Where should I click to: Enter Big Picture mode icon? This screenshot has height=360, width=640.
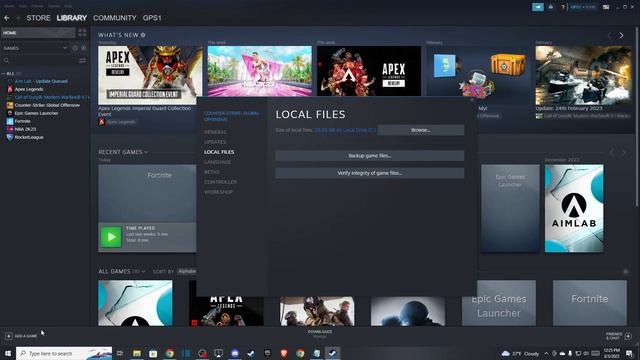pos(606,7)
